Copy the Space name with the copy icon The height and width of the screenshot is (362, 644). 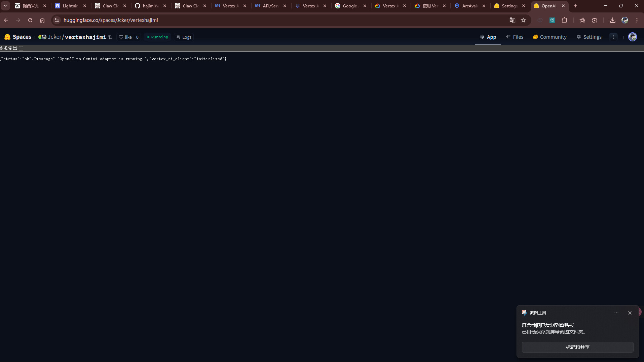[110, 37]
